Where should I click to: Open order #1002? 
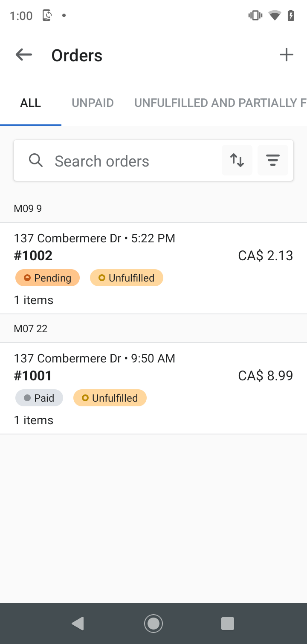tap(33, 256)
